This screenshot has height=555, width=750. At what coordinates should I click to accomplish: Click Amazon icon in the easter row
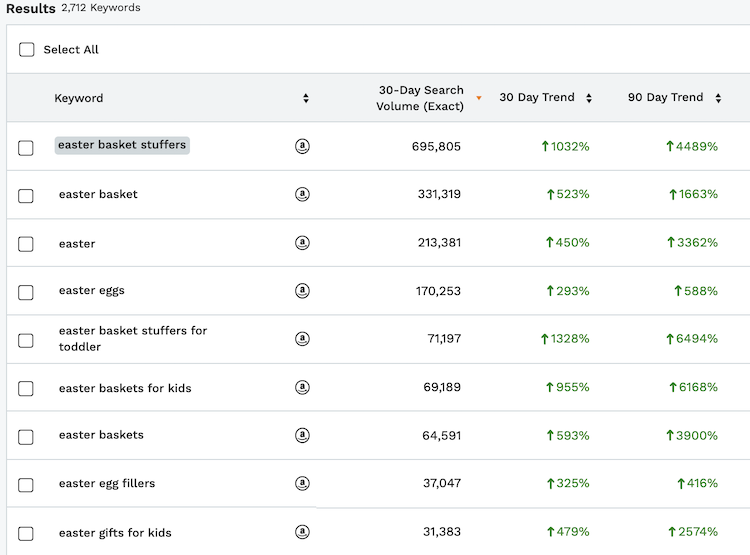[302, 243]
